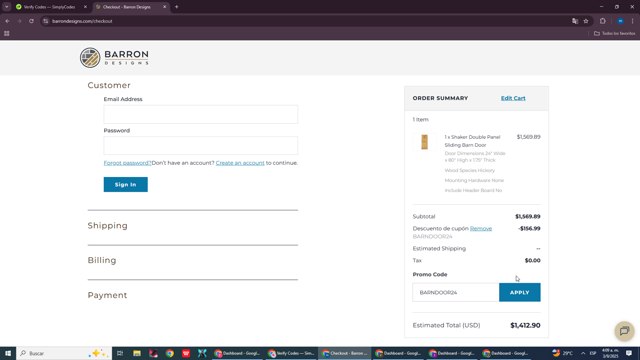Viewport: 640px width, 360px height.
Task: Open the Chrome icon in the taskbar
Action: tap(170, 353)
